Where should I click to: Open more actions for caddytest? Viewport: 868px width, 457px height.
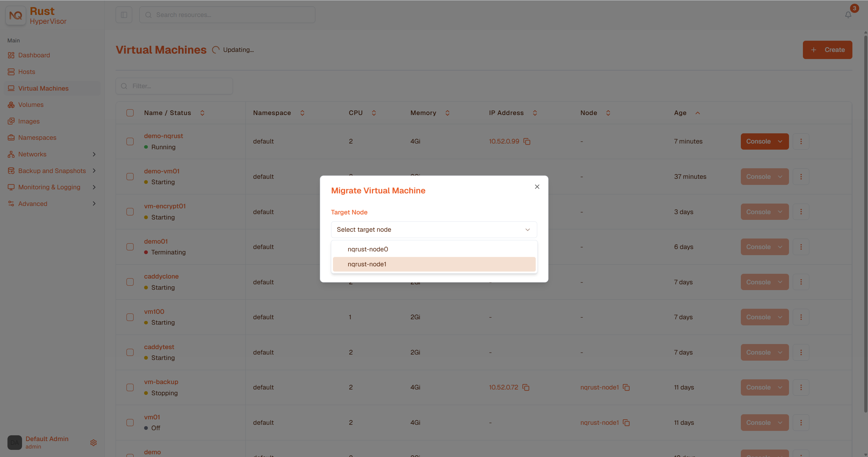[x=801, y=353]
